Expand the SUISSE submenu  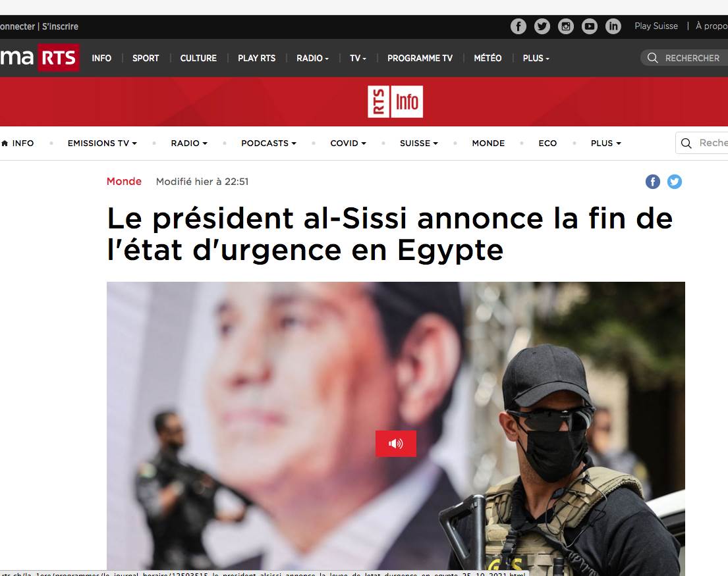click(419, 144)
